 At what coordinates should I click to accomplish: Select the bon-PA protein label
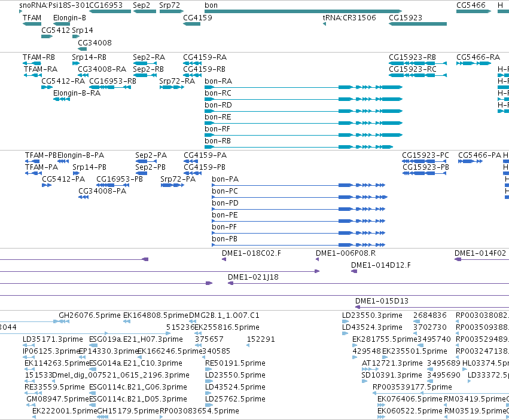pyautogui.click(x=225, y=179)
